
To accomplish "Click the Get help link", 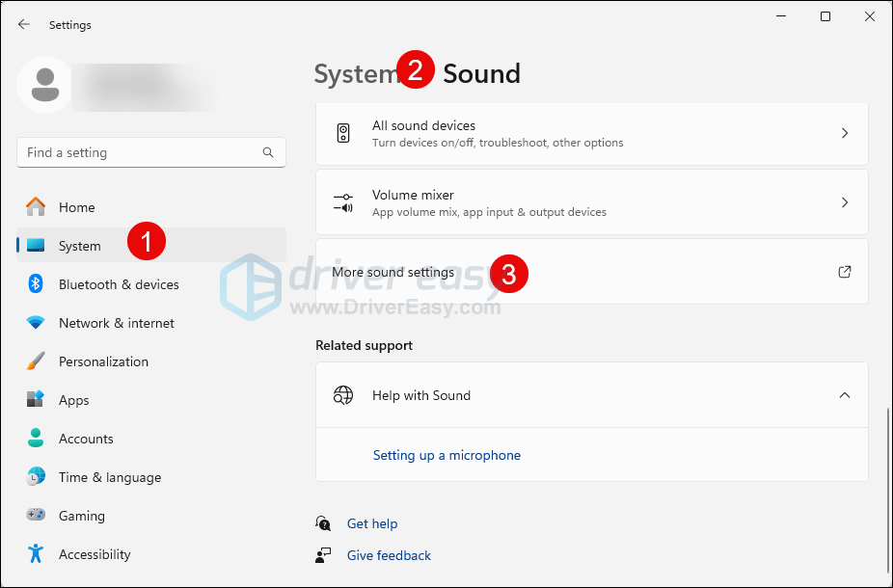I will [371, 523].
